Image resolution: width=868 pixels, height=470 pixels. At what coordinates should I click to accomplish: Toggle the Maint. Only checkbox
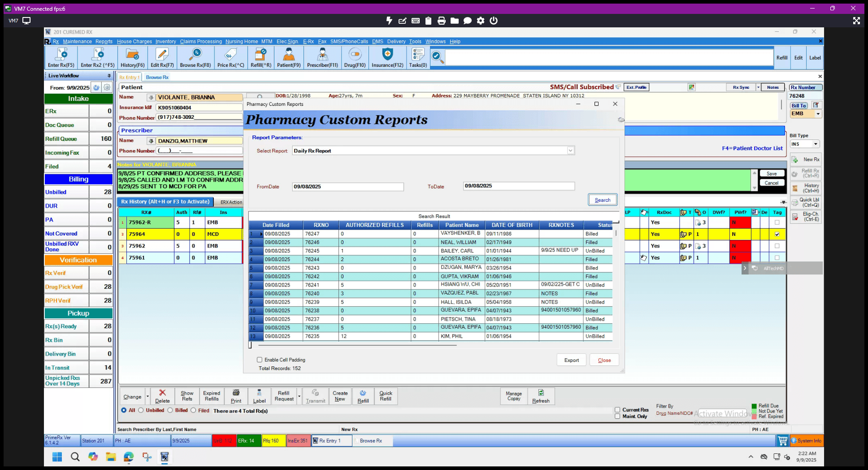617,416
